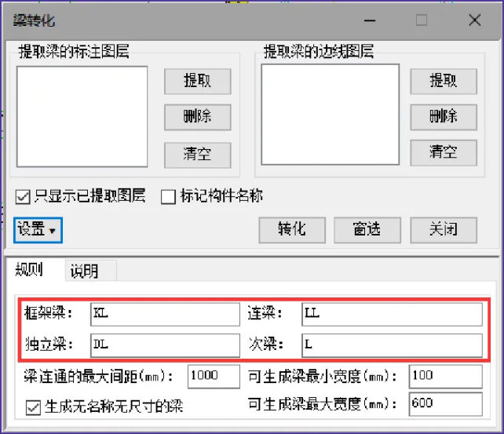The width and height of the screenshot is (504, 434).
Task: Enable 标记构件名称 checkbox
Action: click(168, 196)
